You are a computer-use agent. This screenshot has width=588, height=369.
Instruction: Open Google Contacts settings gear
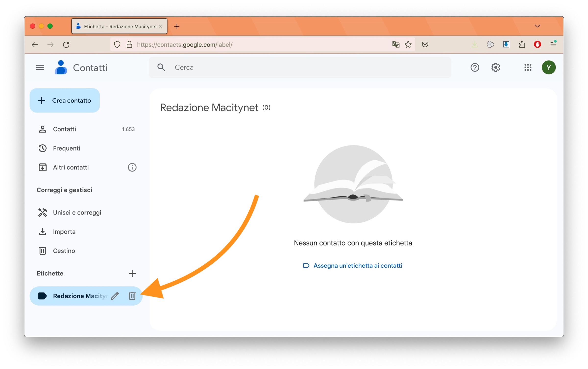click(495, 67)
